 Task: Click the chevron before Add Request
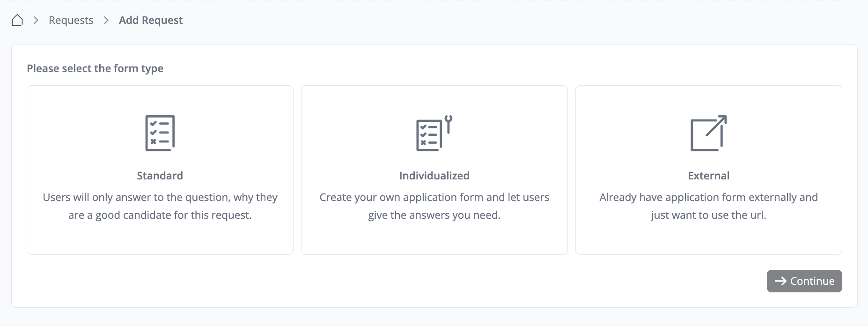106,20
